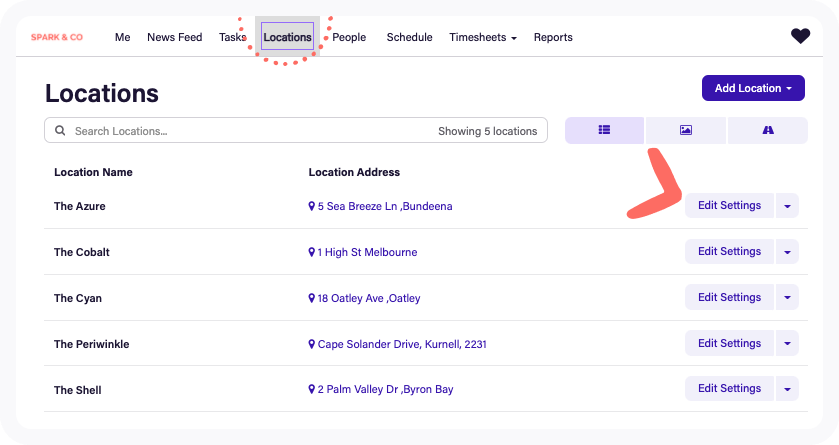
Task: Click the Spark & Co logo
Action: (x=57, y=37)
